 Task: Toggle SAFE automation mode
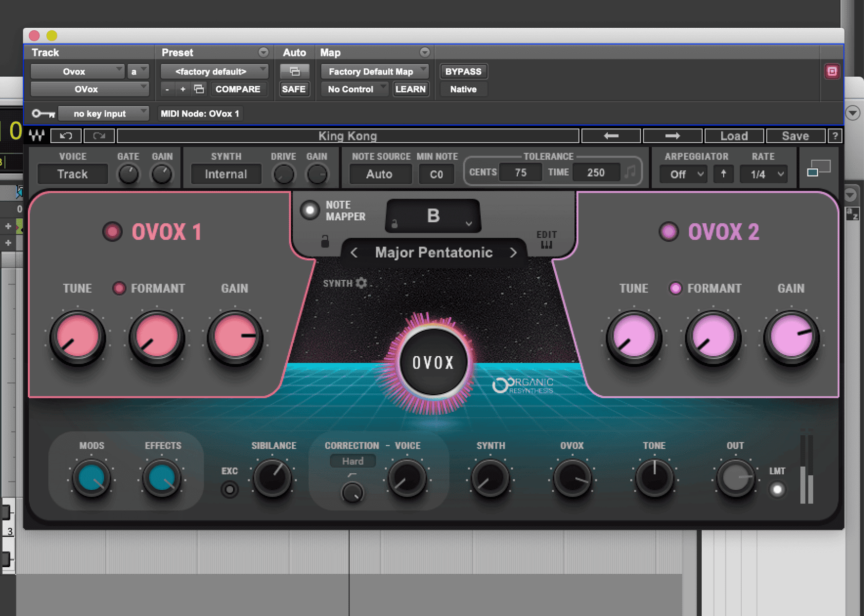[294, 89]
